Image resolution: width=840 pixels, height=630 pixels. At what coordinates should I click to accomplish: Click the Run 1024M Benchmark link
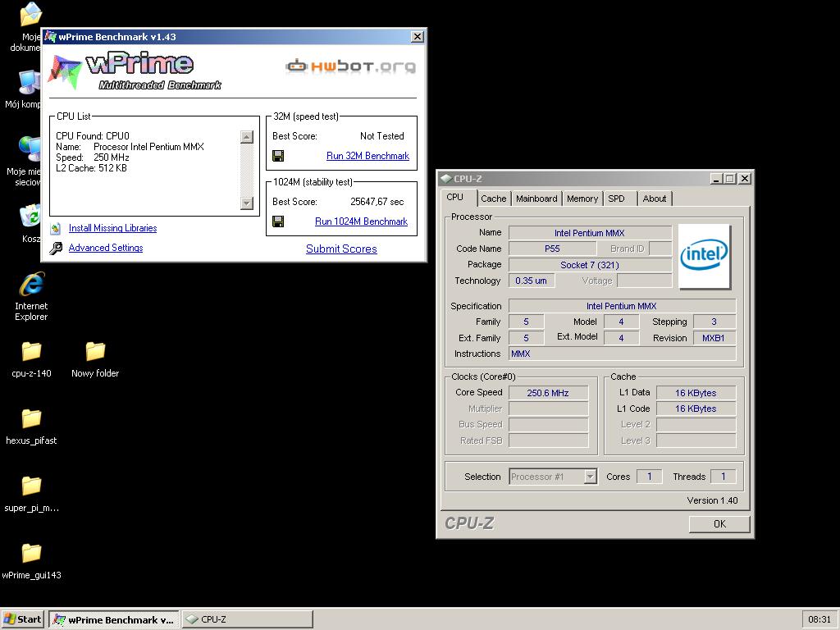click(361, 221)
